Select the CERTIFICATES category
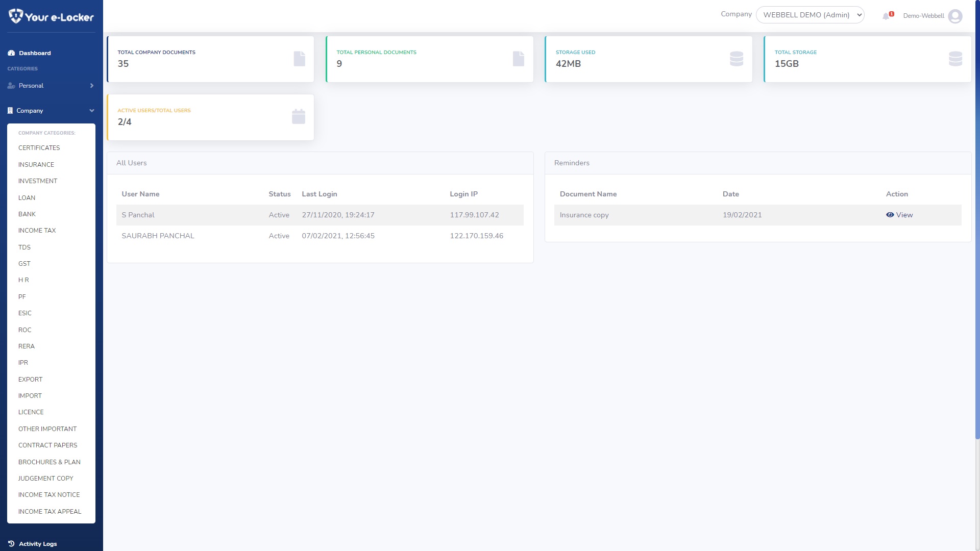Screen dimensions: 980x551 [x=39, y=148]
